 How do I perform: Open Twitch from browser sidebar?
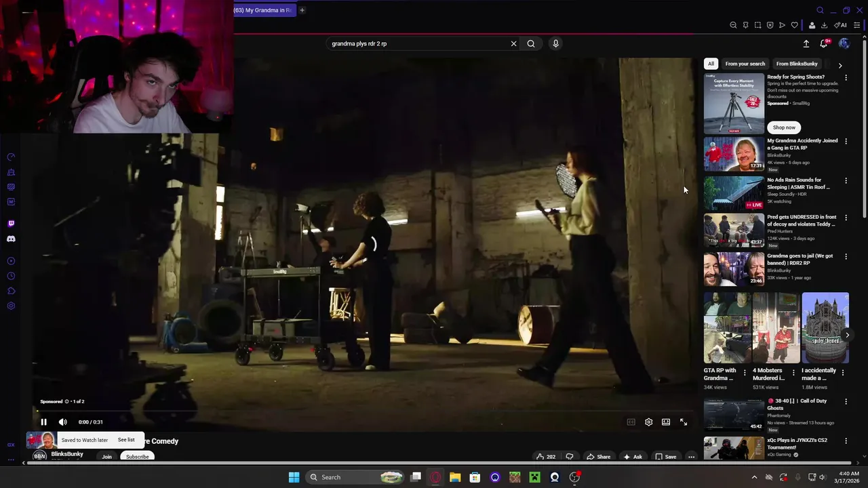tap(11, 224)
